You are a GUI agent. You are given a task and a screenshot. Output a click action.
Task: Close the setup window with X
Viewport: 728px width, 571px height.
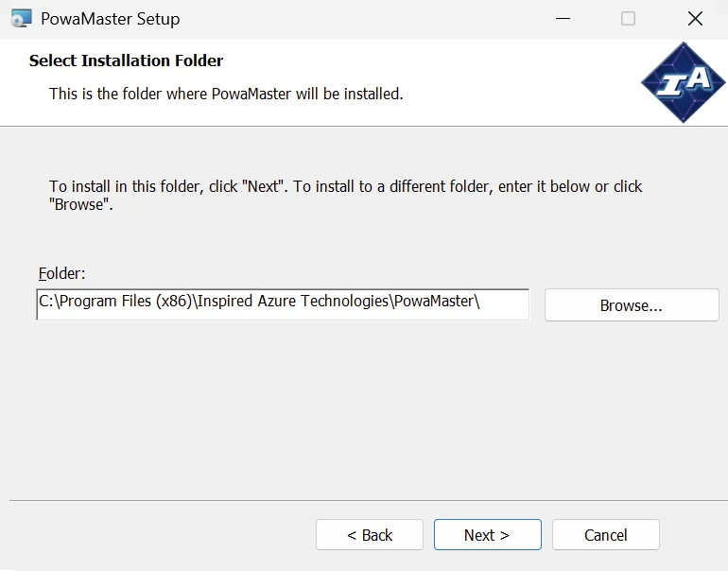pyautogui.click(x=695, y=19)
